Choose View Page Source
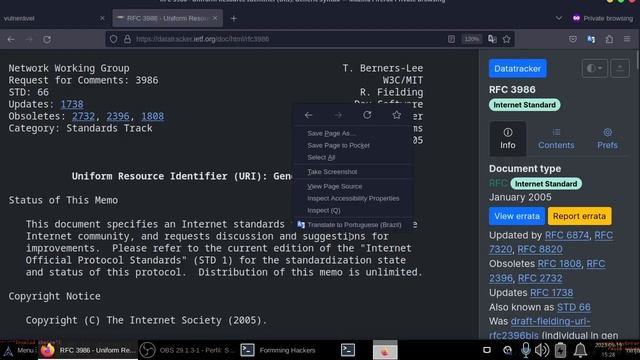640x360 pixels. [353, 186]
